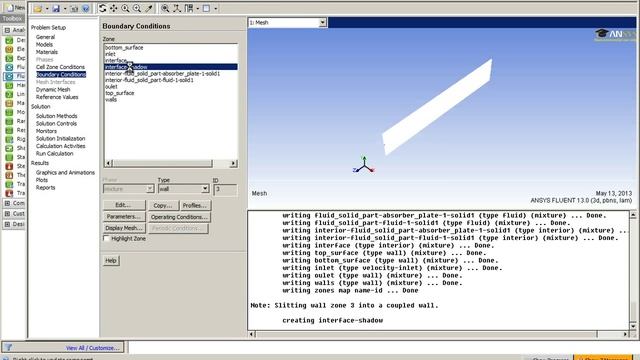Click the 'The' system icon in Toolbox
The width and height of the screenshot is (640, 360).
[9, 175]
